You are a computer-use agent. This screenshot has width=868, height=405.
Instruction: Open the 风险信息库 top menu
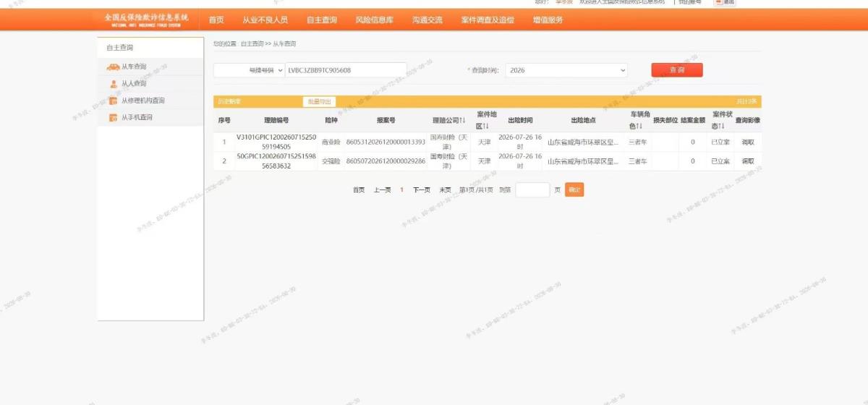pyautogui.click(x=374, y=20)
